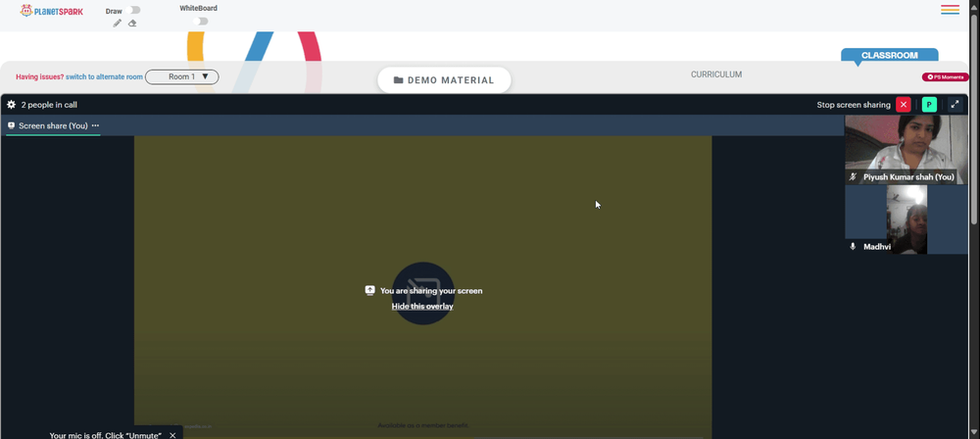Open the CLASSROOM tab
This screenshot has width=980, height=439.
(x=890, y=55)
